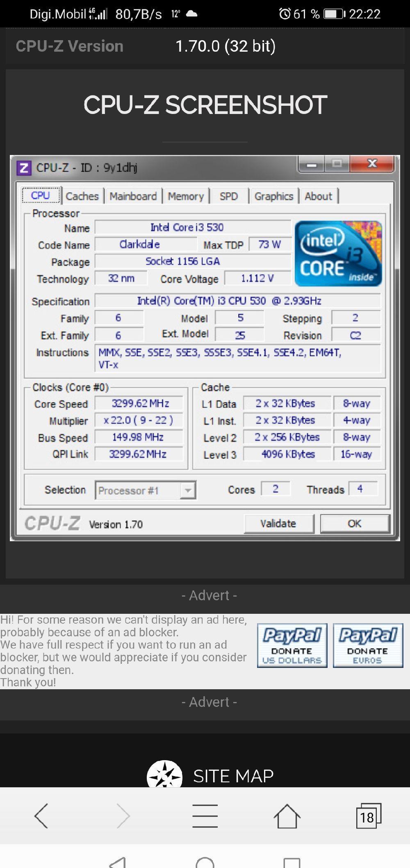410x868 pixels.
Task: Click the Stepping value 2
Action: 356,318
